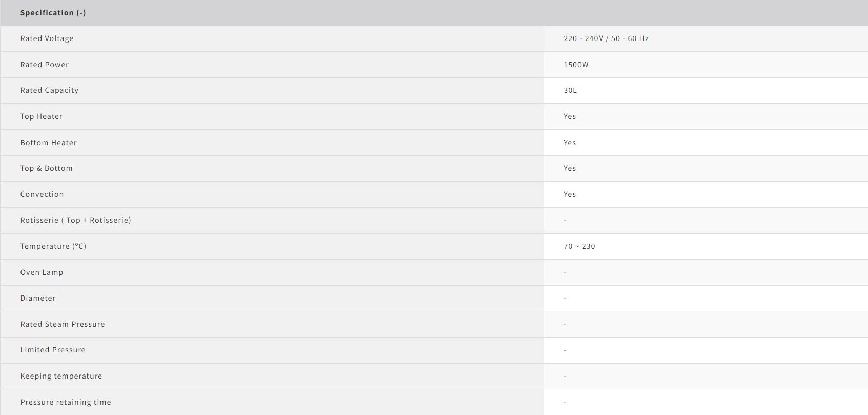
Task: Click the Diameter row label
Action: [x=38, y=298]
